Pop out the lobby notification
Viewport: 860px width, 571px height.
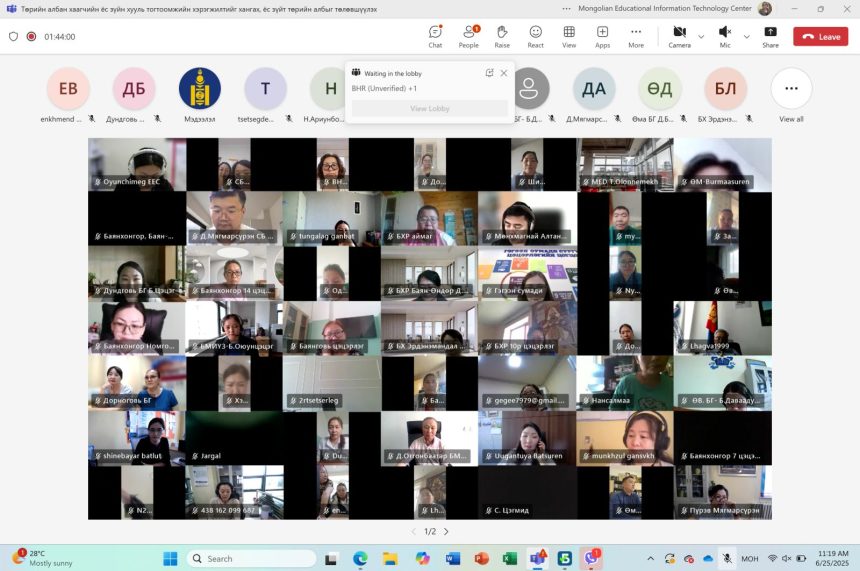490,73
